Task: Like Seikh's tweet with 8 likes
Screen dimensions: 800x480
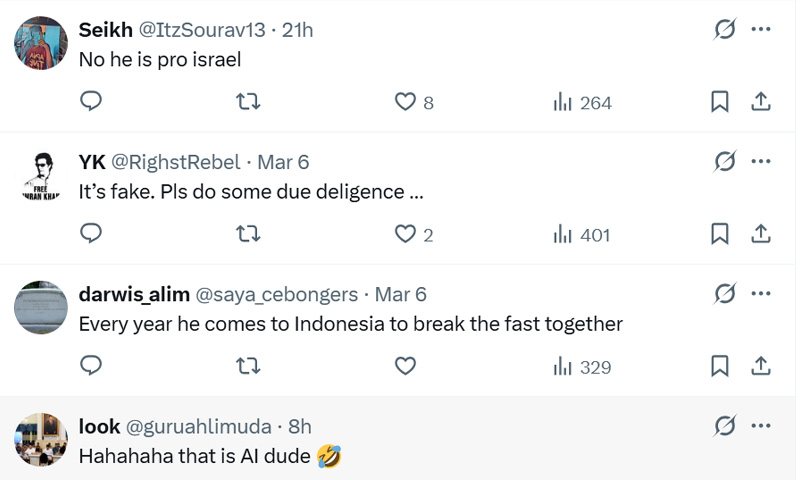Action: (x=405, y=102)
